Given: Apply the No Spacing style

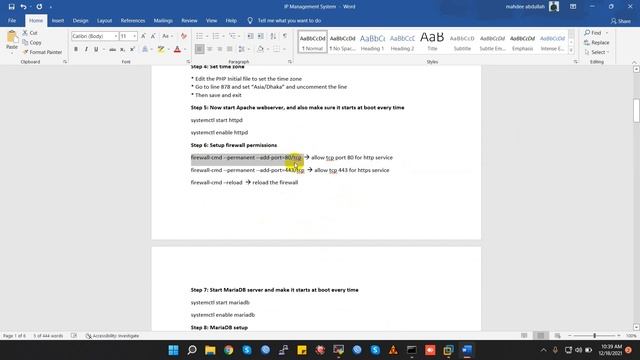Looking at the screenshot, I should pos(342,42).
